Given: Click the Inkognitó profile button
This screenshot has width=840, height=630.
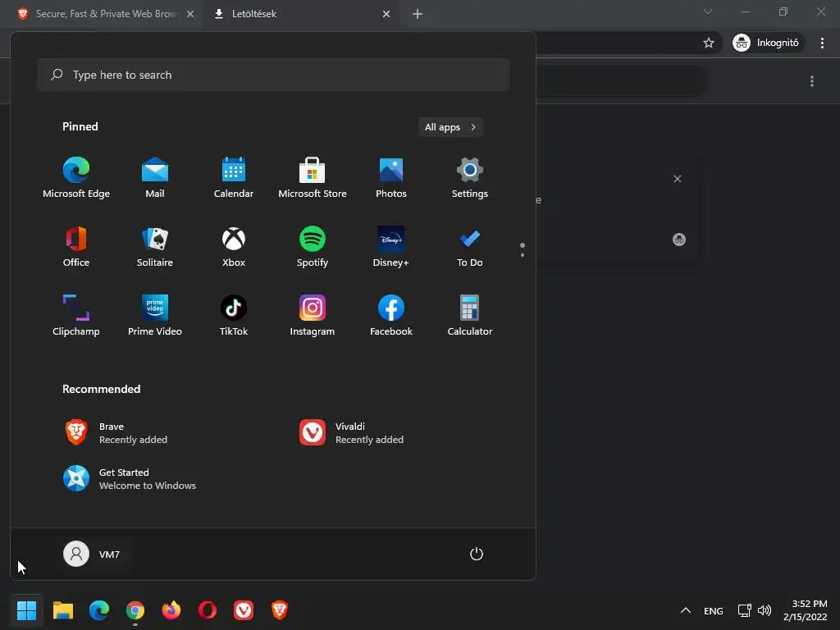Looking at the screenshot, I should [x=767, y=43].
